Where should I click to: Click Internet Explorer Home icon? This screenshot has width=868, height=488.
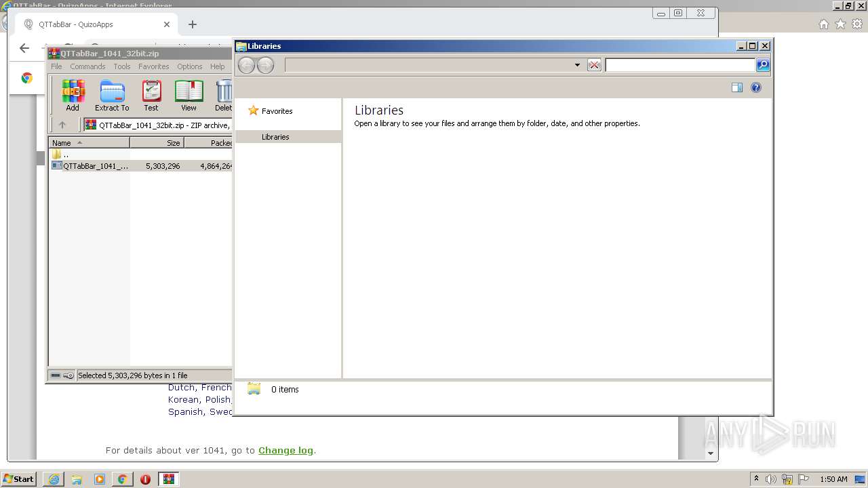click(823, 24)
